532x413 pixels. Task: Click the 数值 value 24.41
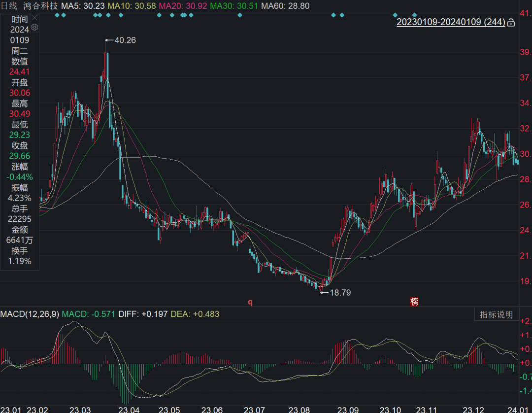(19, 72)
